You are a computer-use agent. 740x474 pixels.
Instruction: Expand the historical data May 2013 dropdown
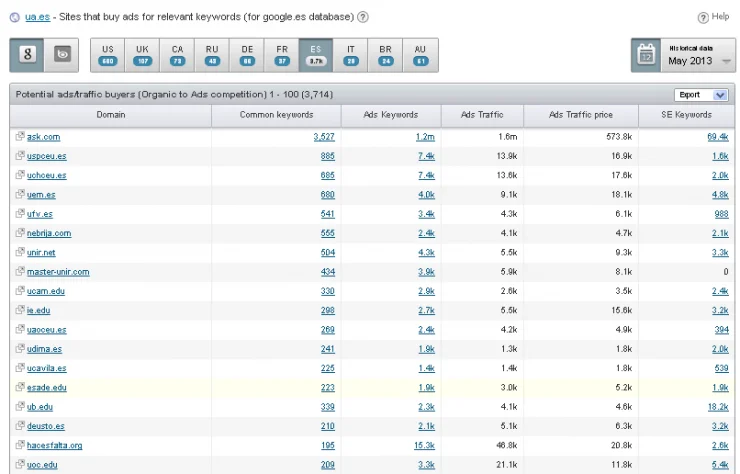[x=726, y=61]
